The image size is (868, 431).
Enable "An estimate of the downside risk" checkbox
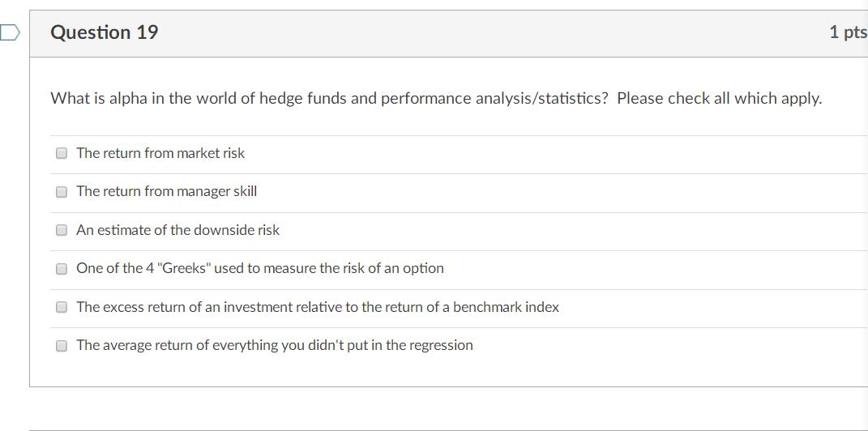(62, 230)
